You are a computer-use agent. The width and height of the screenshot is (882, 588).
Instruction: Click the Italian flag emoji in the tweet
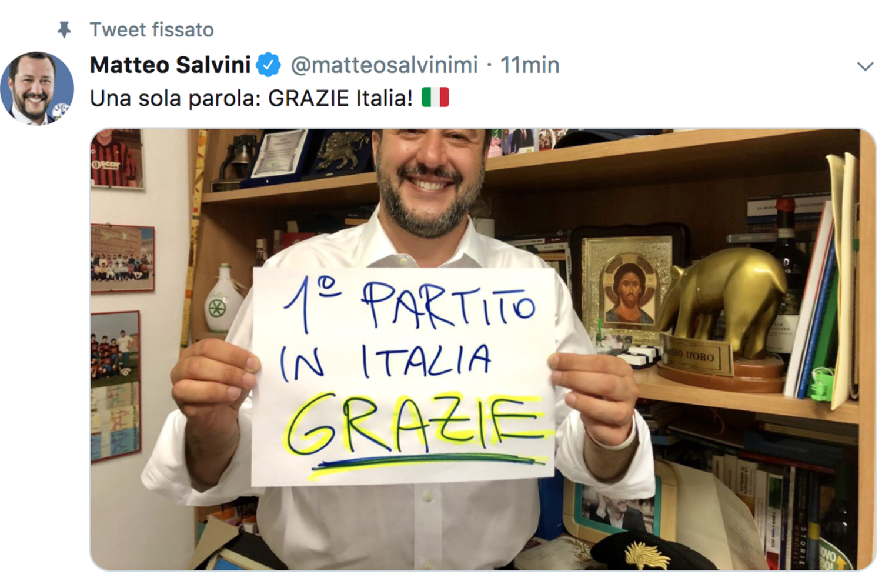click(x=435, y=98)
